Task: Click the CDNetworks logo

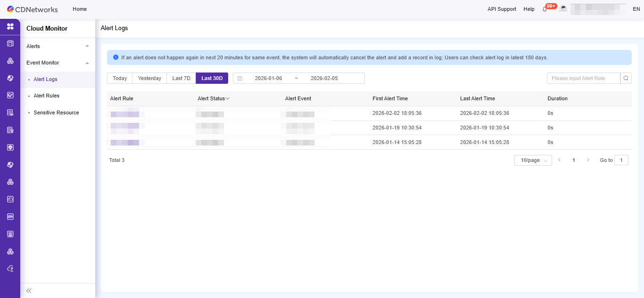Action: pyautogui.click(x=32, y=9)
